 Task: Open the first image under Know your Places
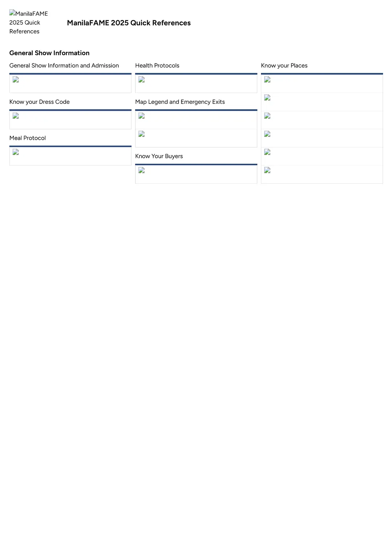(268, 80)
